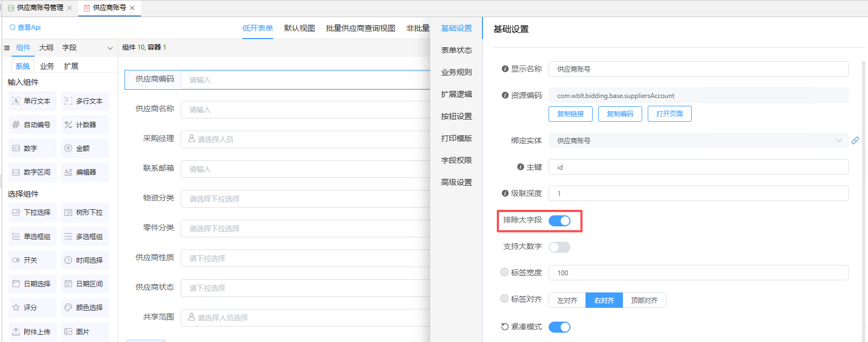Toggle the 紧凑模式 switch
This screenshot has width=868, height=342.
[560, 327]
